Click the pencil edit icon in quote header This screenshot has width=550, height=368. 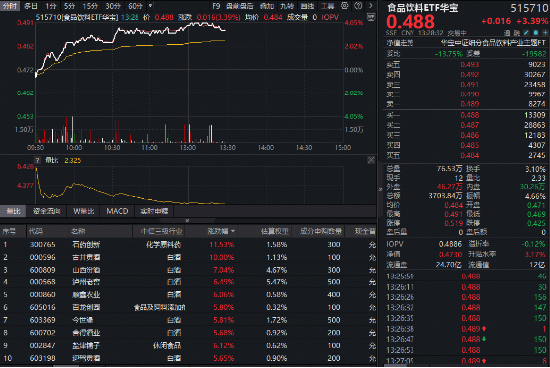tap(526, 33)
